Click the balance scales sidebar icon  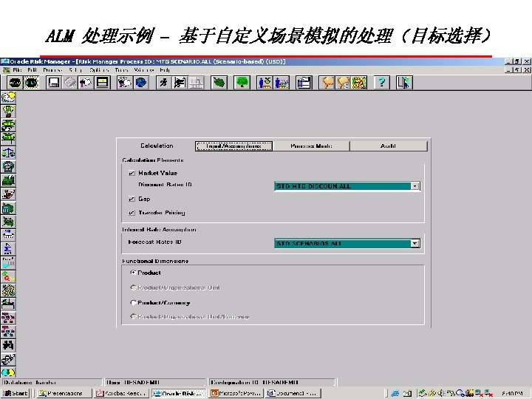pos(8,153)
